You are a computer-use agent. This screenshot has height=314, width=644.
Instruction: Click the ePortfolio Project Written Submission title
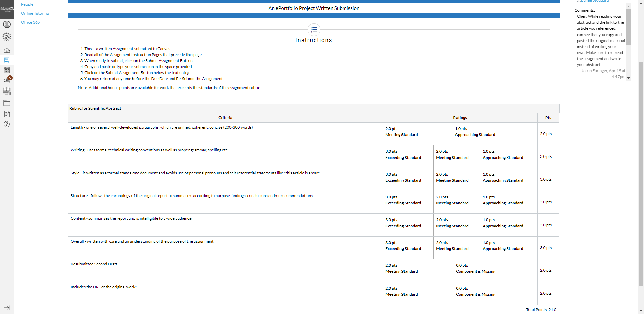(x=314, y=8)
